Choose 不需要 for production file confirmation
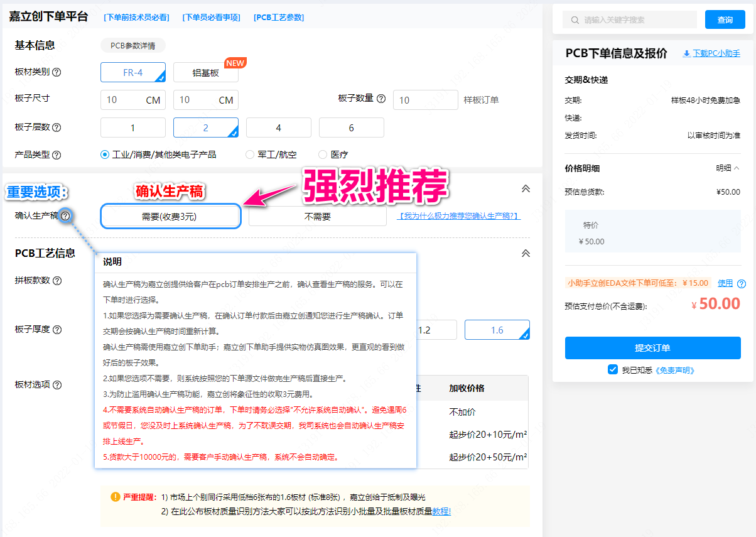Screen dimensions: 756x537 click(x=318, y=216)
